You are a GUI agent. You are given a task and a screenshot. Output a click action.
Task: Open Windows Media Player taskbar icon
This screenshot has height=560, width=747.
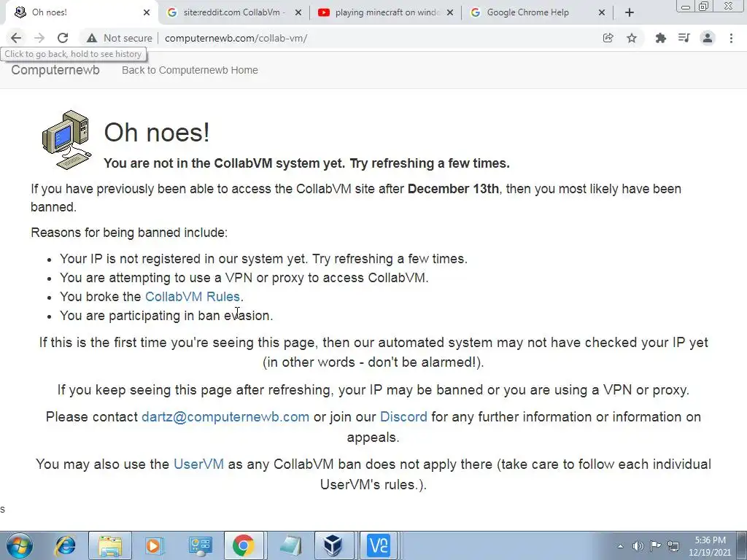click(153, 545)
